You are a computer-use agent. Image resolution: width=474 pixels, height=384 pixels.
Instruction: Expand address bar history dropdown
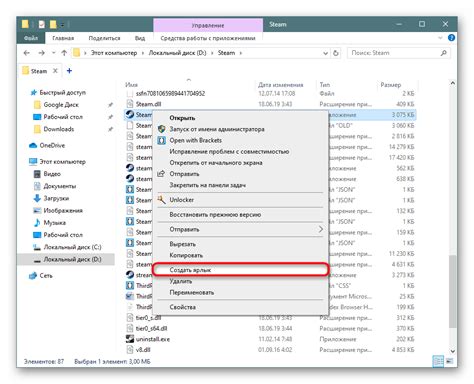(325, 53)
